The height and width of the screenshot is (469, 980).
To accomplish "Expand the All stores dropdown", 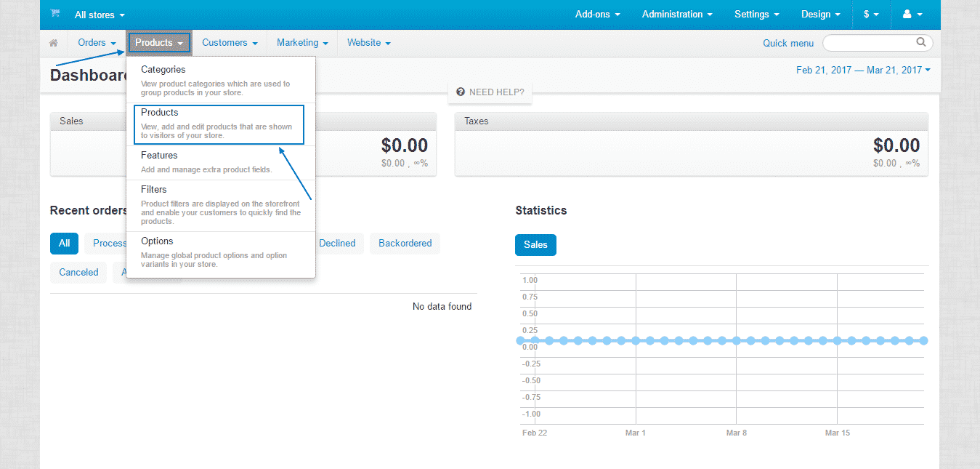I will tap(99, 14).
